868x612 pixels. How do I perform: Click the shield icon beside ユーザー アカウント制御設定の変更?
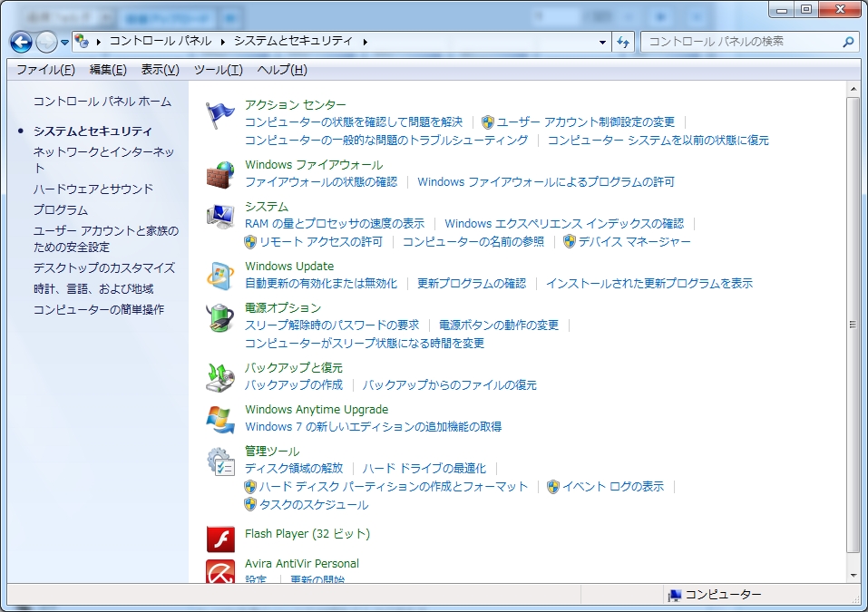click(488, 122)
